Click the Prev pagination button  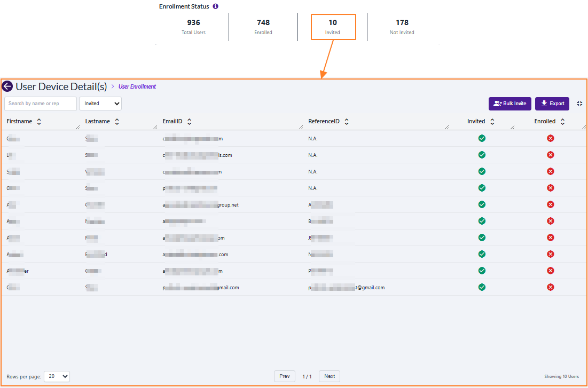[285, 376]
